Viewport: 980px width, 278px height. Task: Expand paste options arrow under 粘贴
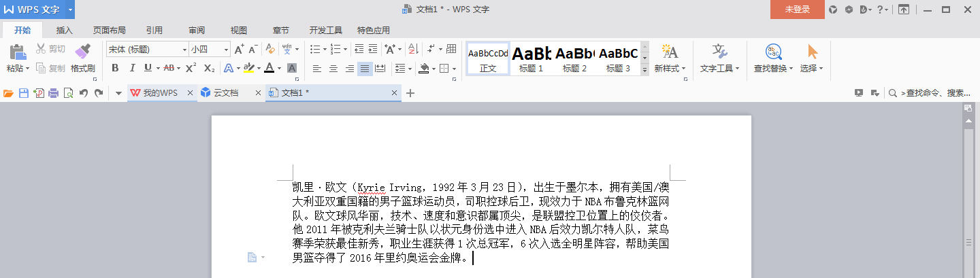pos(27,69)
